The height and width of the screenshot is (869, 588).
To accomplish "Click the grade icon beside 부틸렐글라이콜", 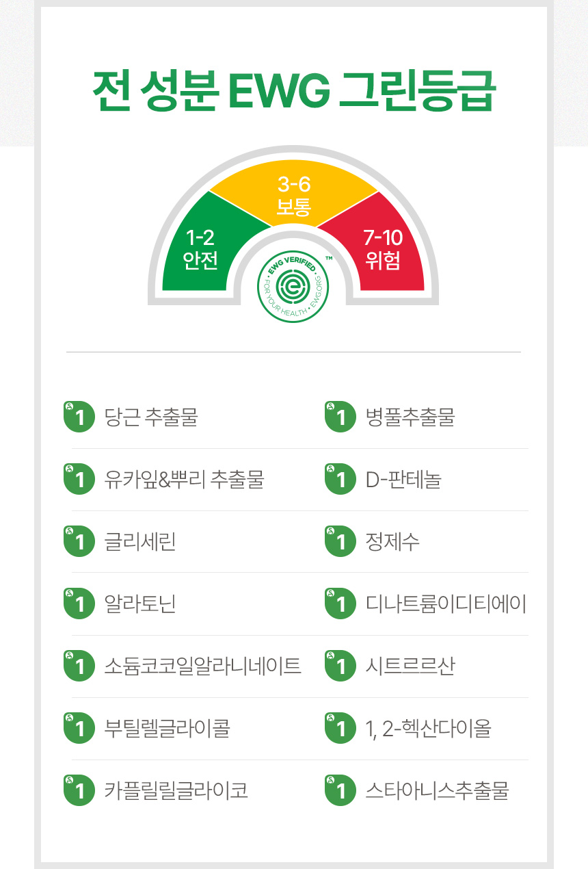I will click(x=79, y=729).
